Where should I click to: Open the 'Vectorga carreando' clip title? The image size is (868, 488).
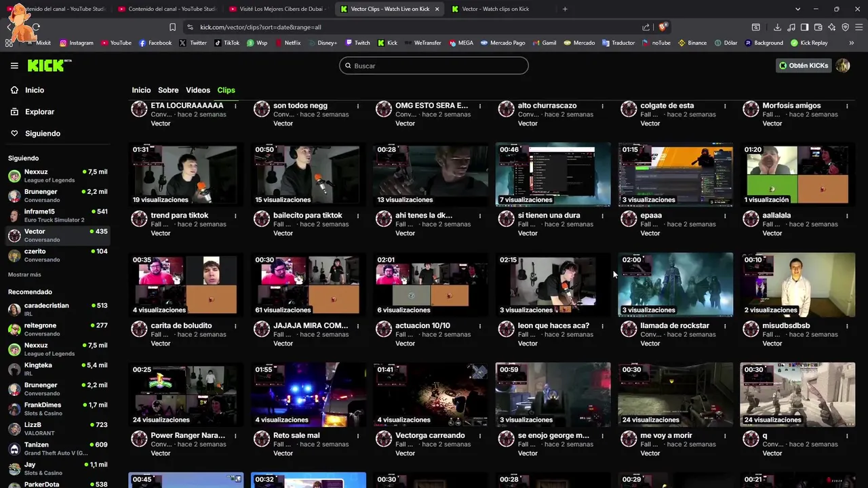[x=430, y=436]
